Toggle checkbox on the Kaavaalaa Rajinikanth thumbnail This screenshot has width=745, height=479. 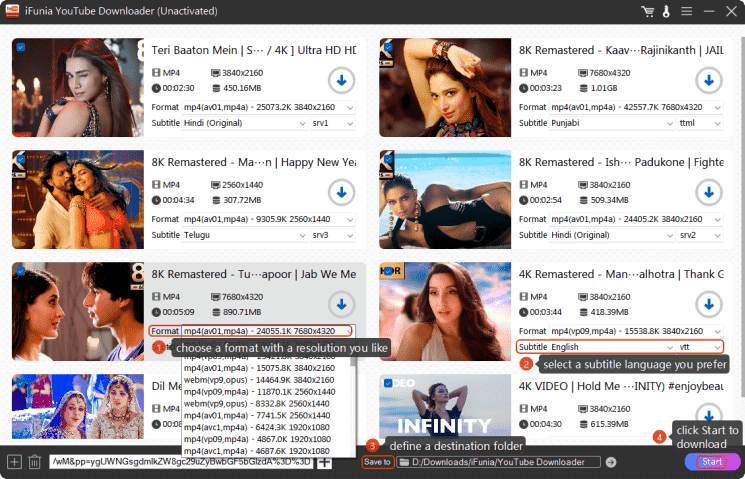click(387, 47)
